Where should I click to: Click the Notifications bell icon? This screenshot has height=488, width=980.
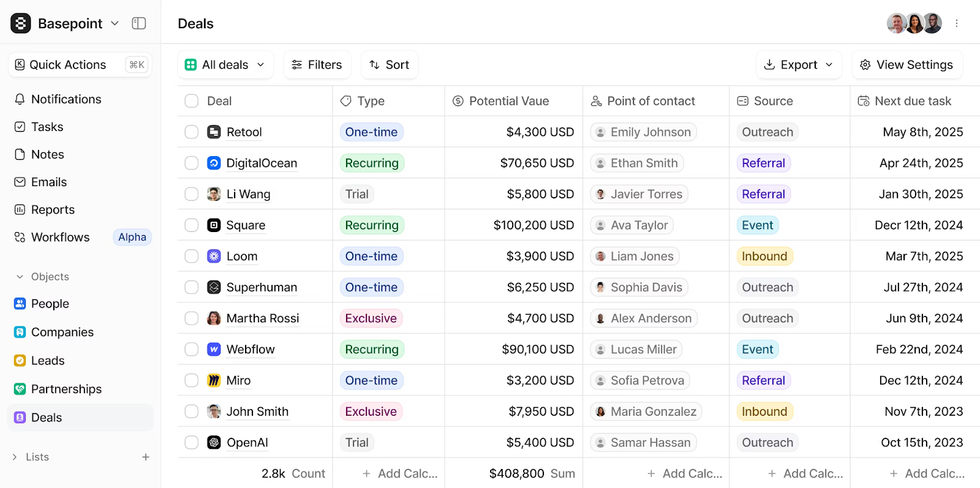pyautogui.click(x=20, y=99)
